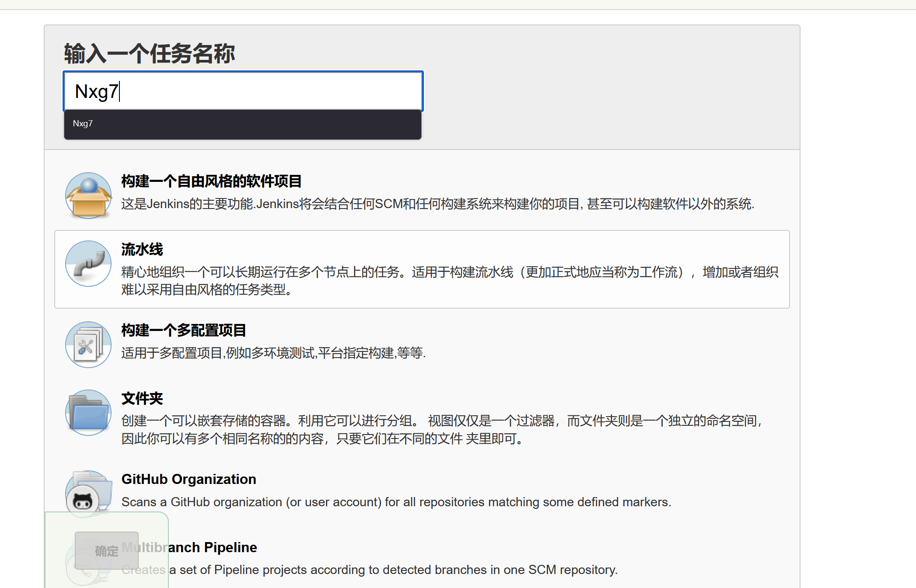
Task: Click the description 适用于多配置项目
Action: [273, 353]
